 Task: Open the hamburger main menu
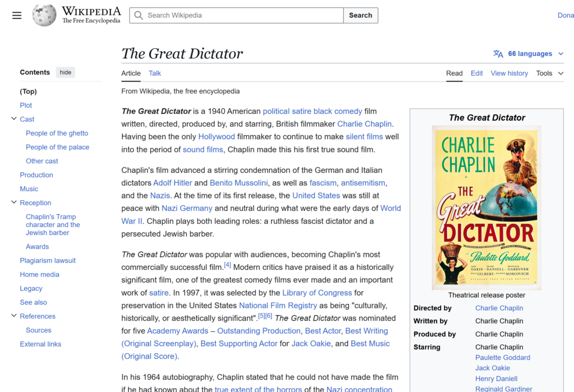(x=17, y=15)
